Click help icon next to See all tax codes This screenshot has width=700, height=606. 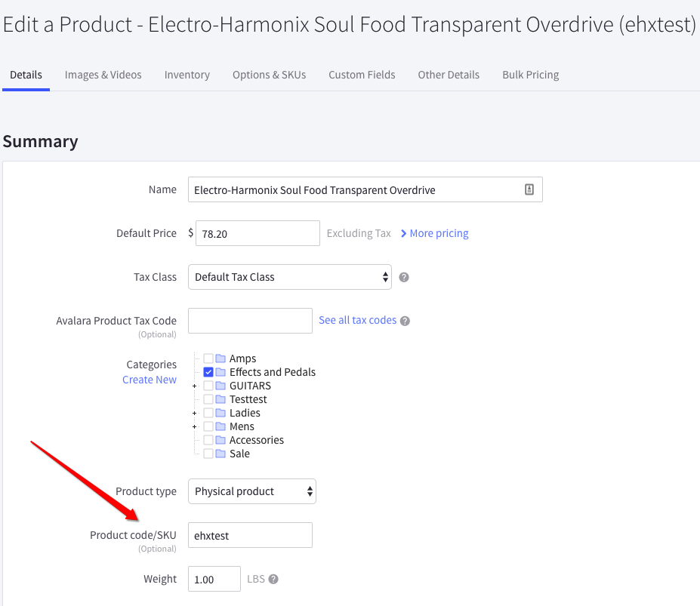click(405, 321)
